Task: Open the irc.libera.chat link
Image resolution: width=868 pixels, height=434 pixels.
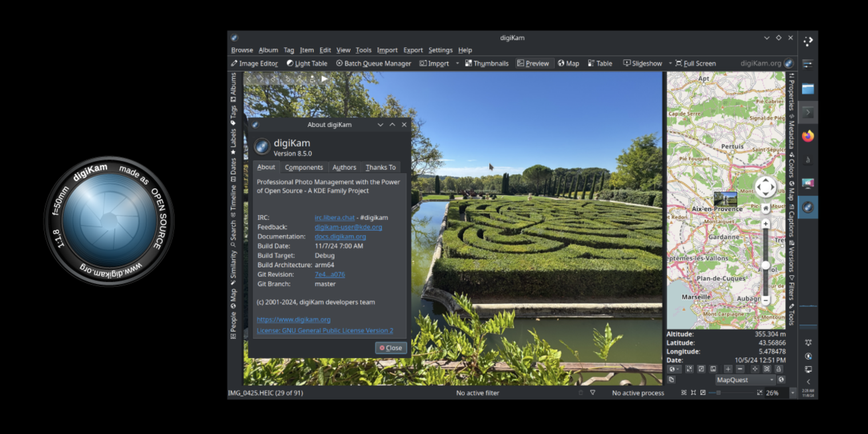Action: click(335, 218)
